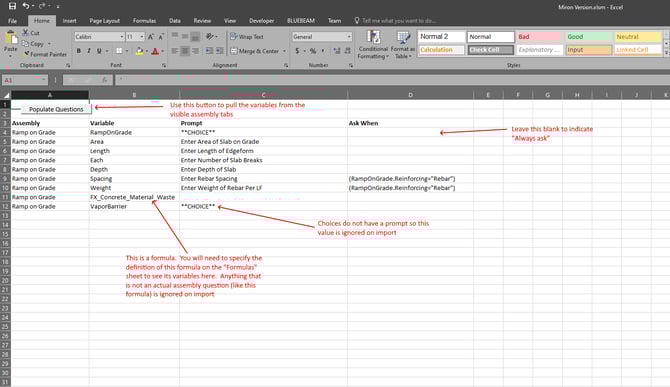Click the Percent Style icon
Viewport: 670px width, 387px height.
coord(313,51)
